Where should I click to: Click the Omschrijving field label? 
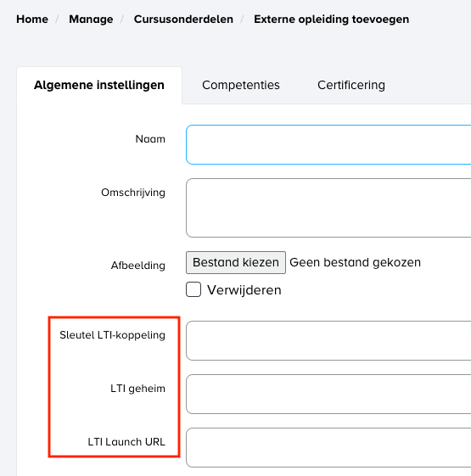[x=133, y=193]
